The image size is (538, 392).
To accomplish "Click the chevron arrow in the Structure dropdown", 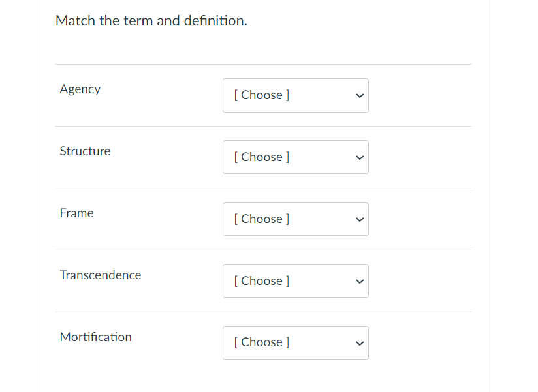I will tap(358, 157).
